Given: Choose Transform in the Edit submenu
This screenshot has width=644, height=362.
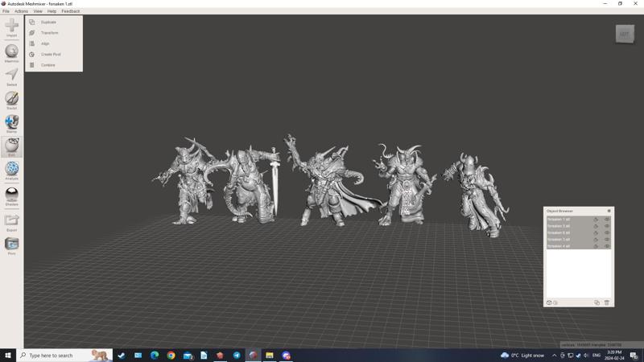Looking at the screenshot, I should click(x=49, y=33).
